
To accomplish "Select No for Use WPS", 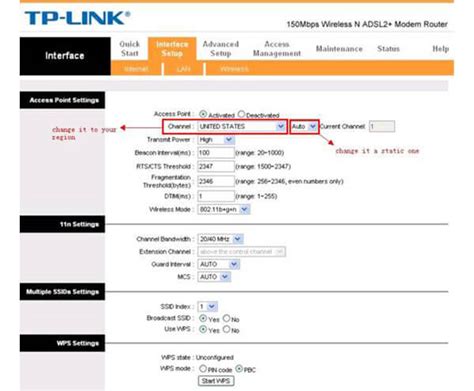I will (x=226, y=329).
